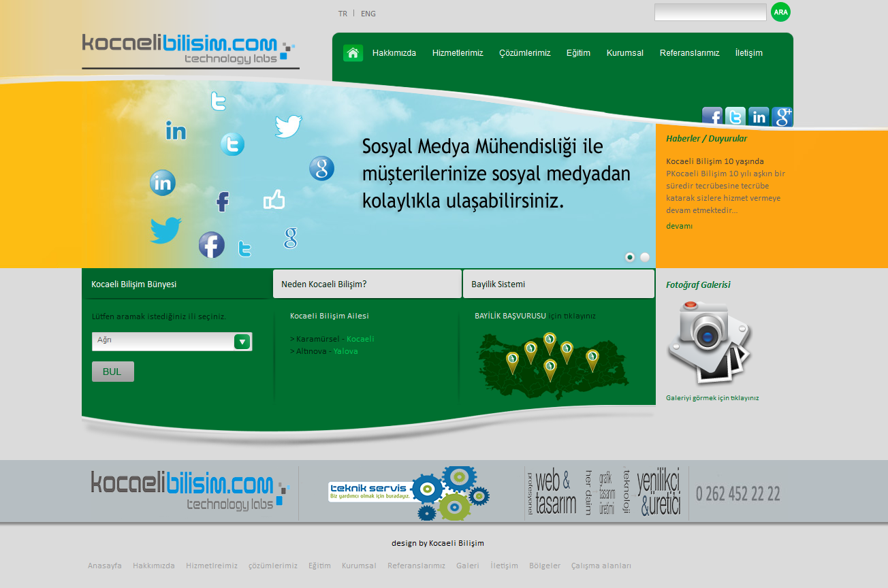Open the LinkedIn icon in header
The height and width of the screenshot is (588, 888).
(x=759, y=117)
